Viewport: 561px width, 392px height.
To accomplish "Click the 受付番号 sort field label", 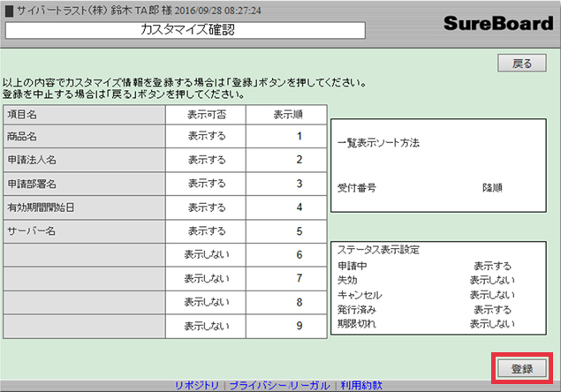I will click(358, 188).
